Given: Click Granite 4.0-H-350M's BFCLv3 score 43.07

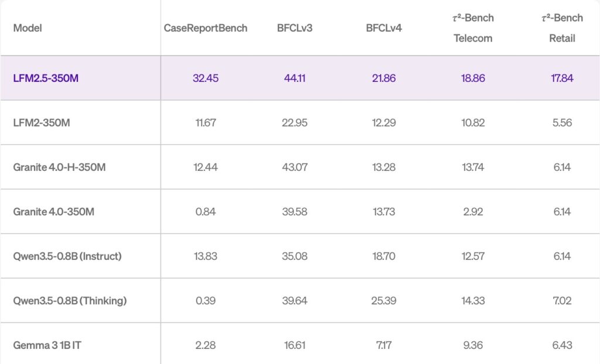Looking at the screenshot, I should coord(294,167).
